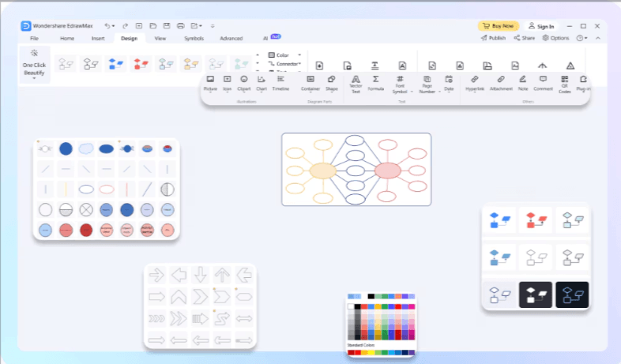Screen dimensions: 621x364
Task: Expand the Page Number dropdown arrow
Action: click(439, 92)
